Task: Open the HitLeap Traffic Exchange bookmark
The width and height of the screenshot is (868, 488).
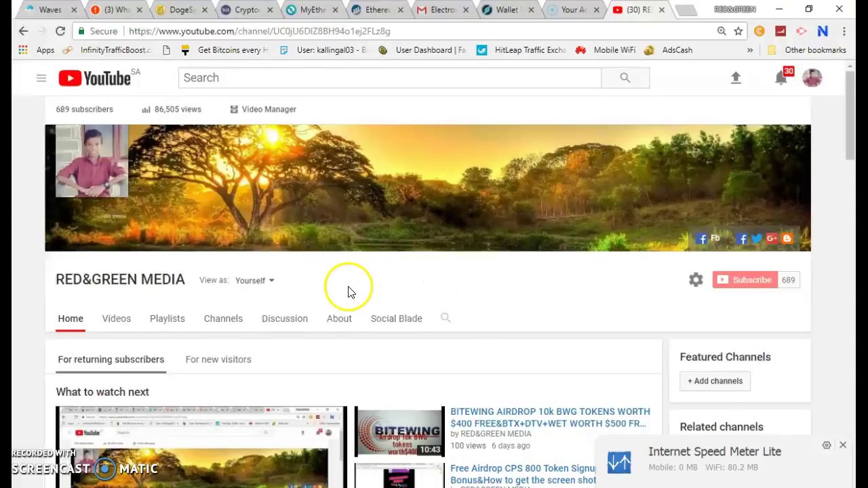Action: click(x=521, y=50)
